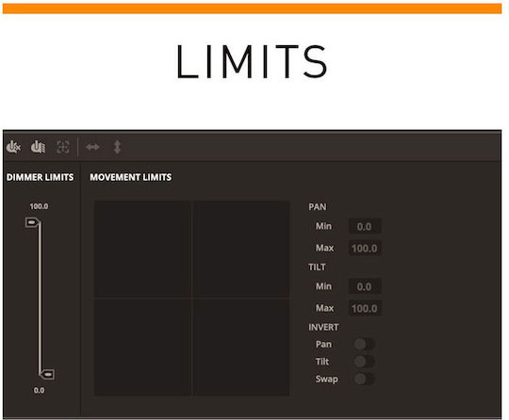Click the Swap label text
Image resolution: width=509 pixels, height=420 pixels.
pyautogui.click(x=326, y=380)
